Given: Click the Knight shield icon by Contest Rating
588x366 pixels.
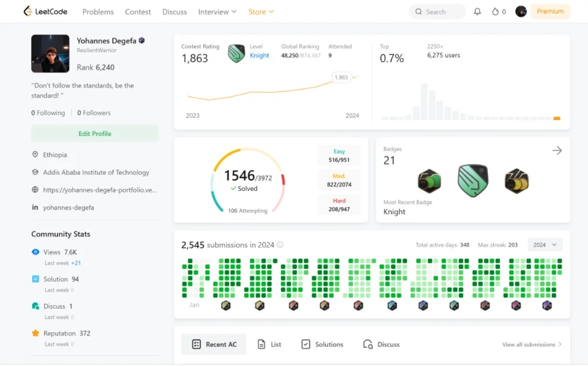Looking at the screenshot, I should pyautogui.click(x=236, y=53).
